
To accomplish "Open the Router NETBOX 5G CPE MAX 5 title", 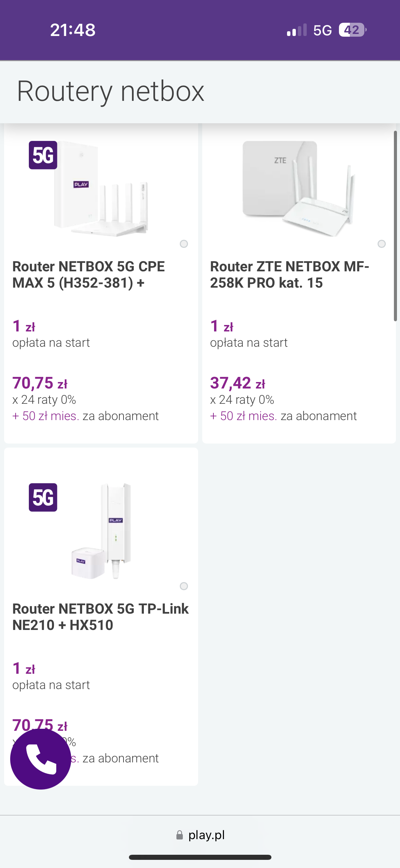I will pos(89,274).
